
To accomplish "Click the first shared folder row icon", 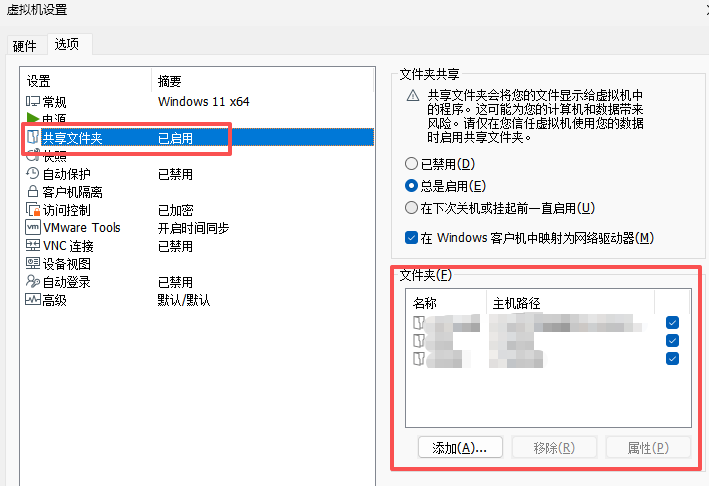I will pos(419,323).
